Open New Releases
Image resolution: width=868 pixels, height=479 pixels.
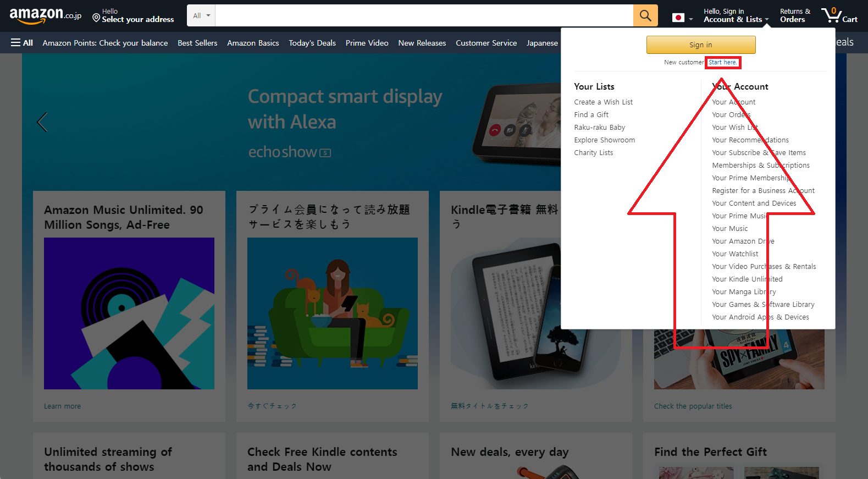click(x=422, y=43)
